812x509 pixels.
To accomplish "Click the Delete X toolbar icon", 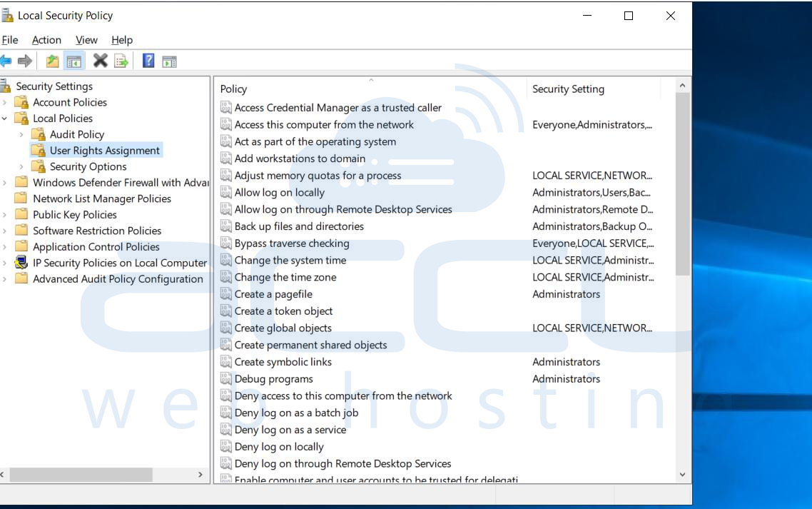I will click(x=100, y=61).
